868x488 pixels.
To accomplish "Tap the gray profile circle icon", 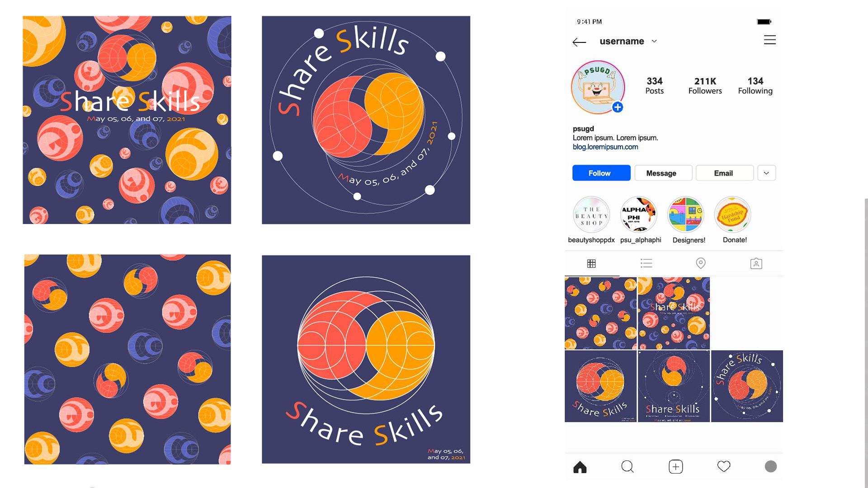I will (x=771, y=466).
